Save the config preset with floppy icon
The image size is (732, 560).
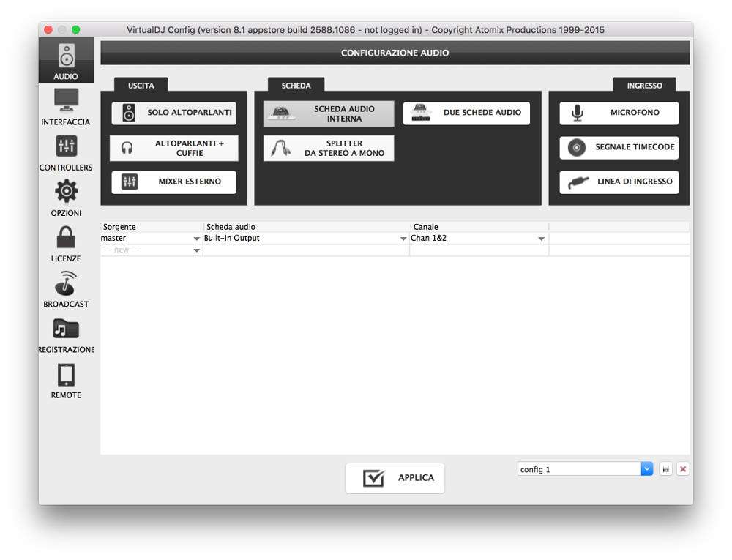tap(665, 469)
